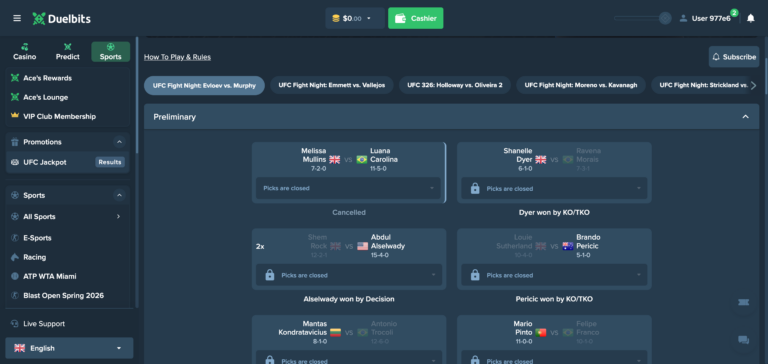Expand All Sports submenu arrow
The height and width of the screenshot is (364, 768).
pyautogui.click(x=118, y=217)
